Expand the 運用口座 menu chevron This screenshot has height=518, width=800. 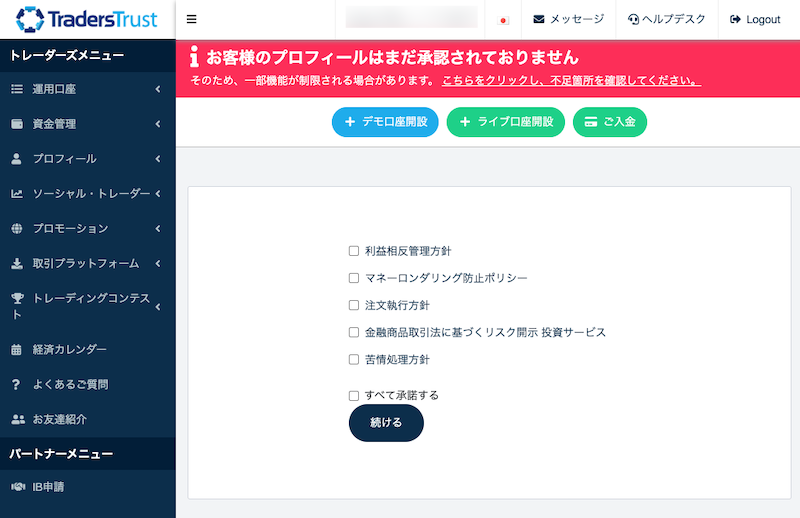coord(158,90)
